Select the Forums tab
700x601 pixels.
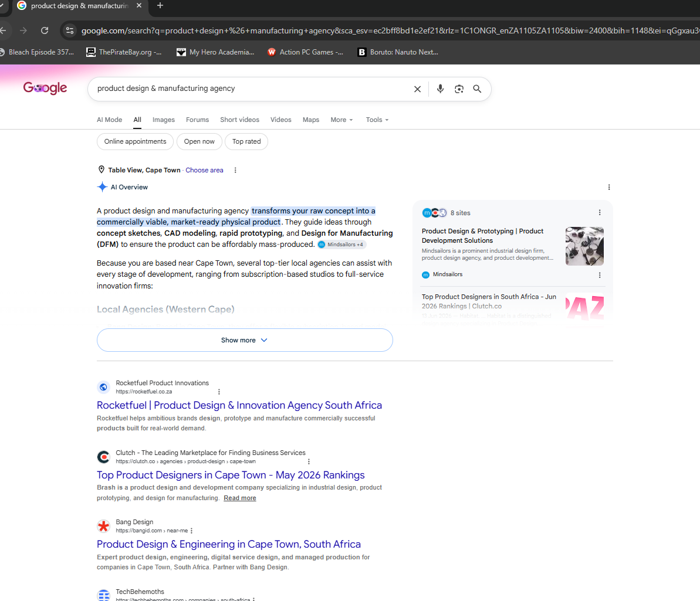[197, 120]
